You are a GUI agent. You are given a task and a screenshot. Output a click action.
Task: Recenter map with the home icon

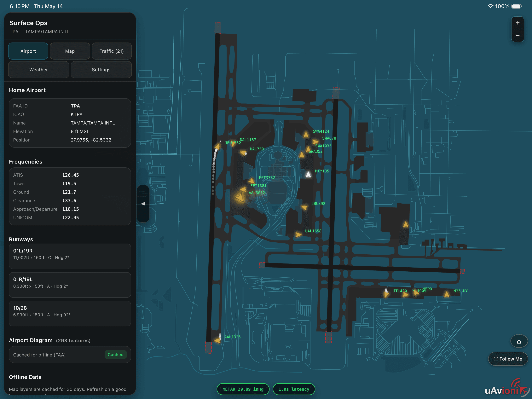tap(519, 341)
